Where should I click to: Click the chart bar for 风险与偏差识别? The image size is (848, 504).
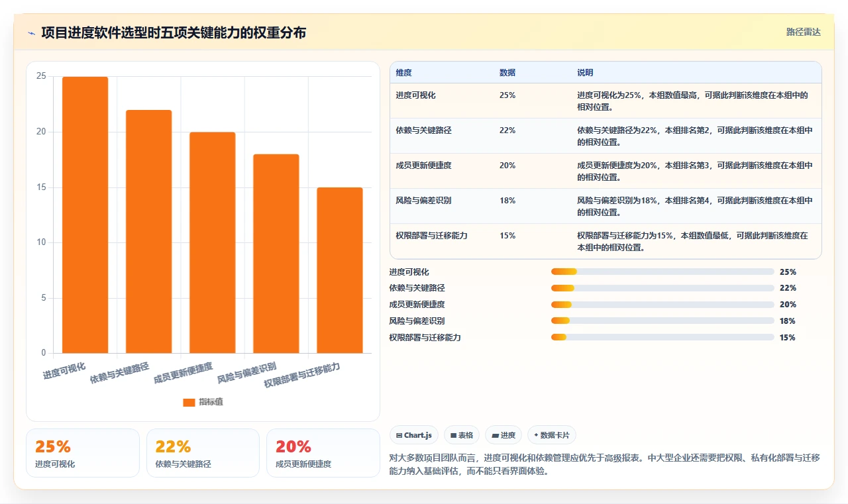(276, 254)
